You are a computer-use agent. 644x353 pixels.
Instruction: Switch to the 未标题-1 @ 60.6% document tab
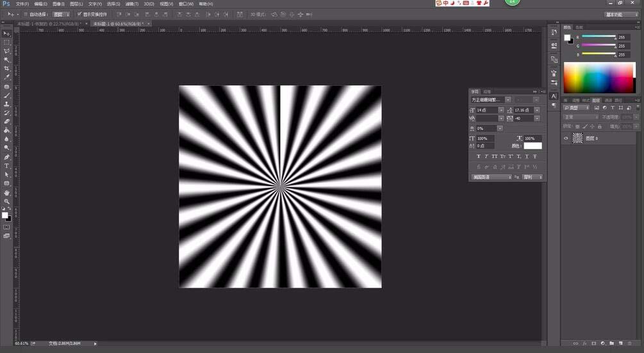click(119, 24)
